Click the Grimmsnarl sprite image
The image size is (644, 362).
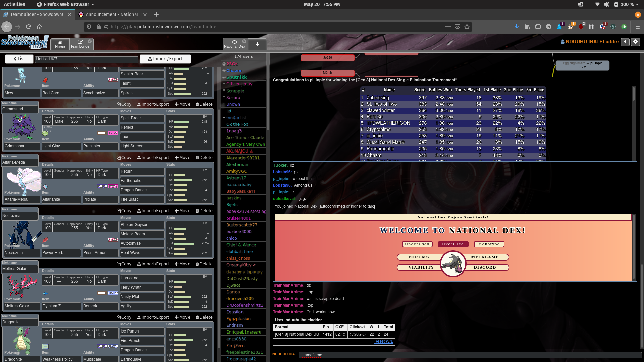(x=22, y=127)
